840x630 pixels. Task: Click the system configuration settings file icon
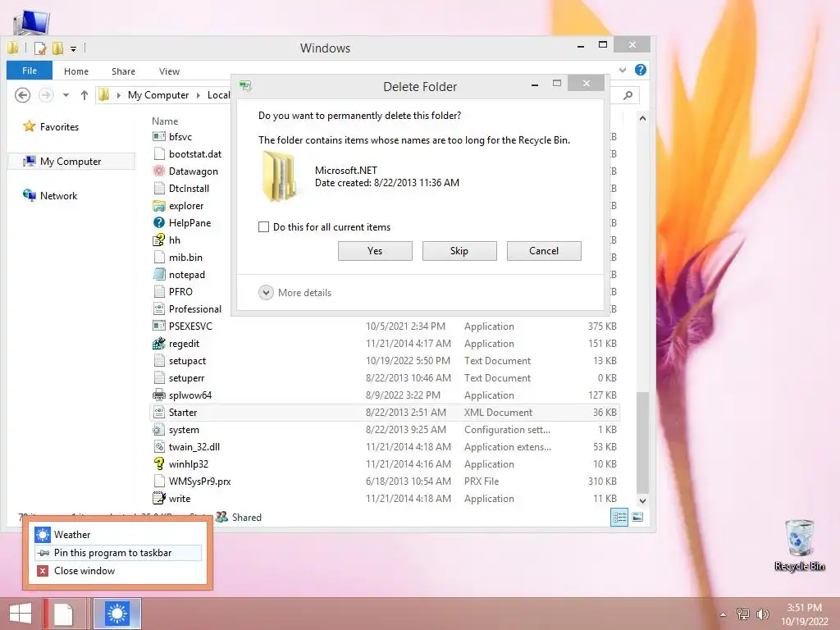point(159,430)
